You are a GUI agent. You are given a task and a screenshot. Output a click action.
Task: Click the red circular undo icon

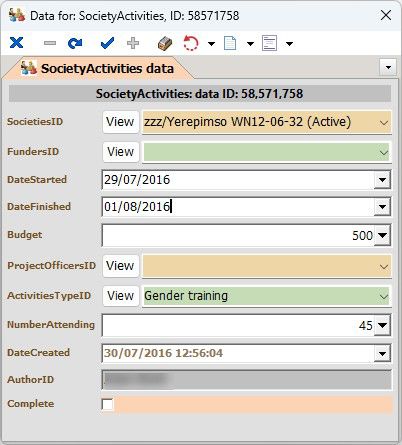[191, 43]
